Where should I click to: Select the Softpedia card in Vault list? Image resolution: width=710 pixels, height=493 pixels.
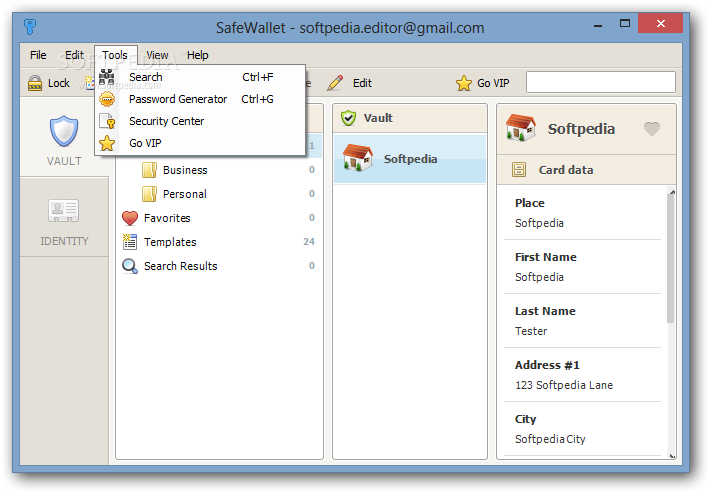click(x=410, y=158)
